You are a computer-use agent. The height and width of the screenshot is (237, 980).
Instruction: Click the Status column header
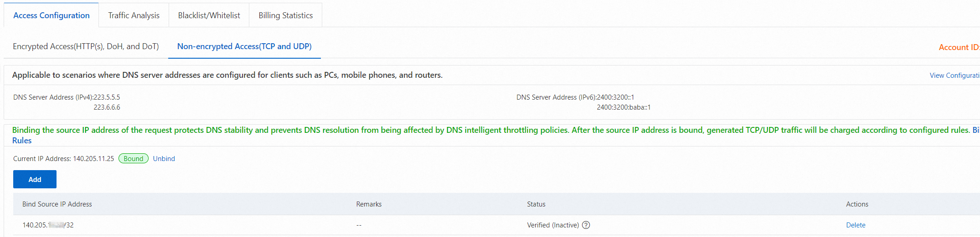click(x=536, y=204)
